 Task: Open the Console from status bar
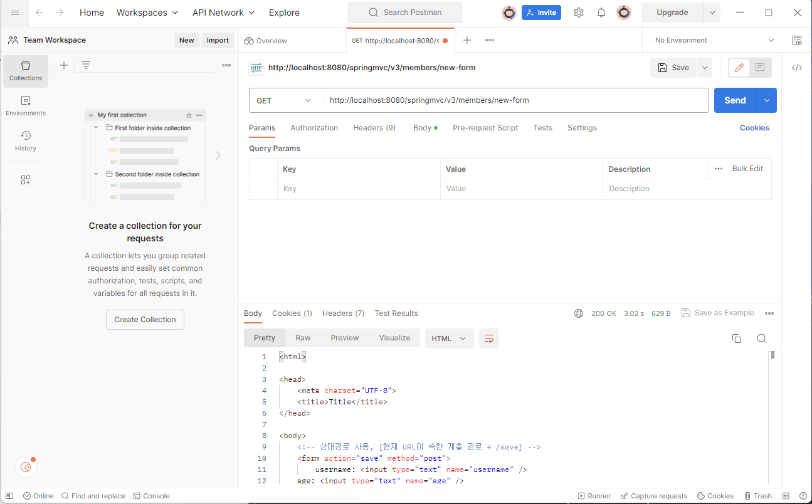pos(151,496)
